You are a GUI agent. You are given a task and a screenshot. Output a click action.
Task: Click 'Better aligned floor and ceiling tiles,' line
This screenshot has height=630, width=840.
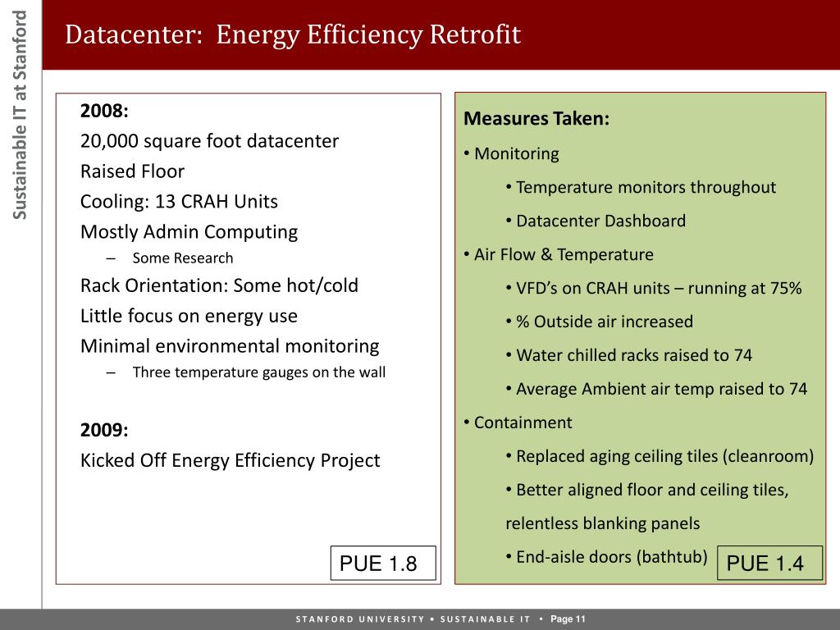click(647, 491)
